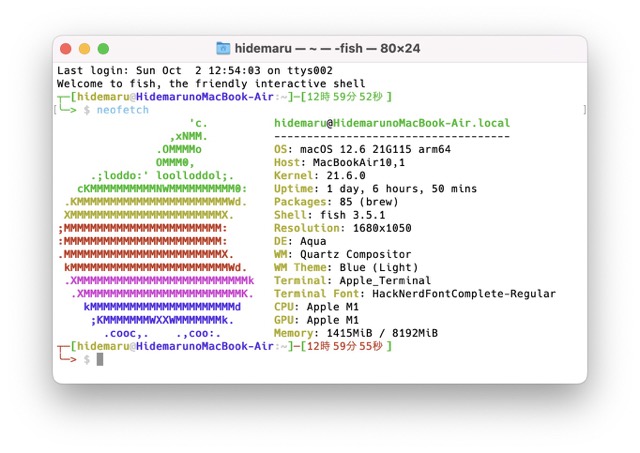This screenshot has height=453, width=640.
Task: Click the 'Shell: fish 3.5.1' line
Action: click(329, 215)
